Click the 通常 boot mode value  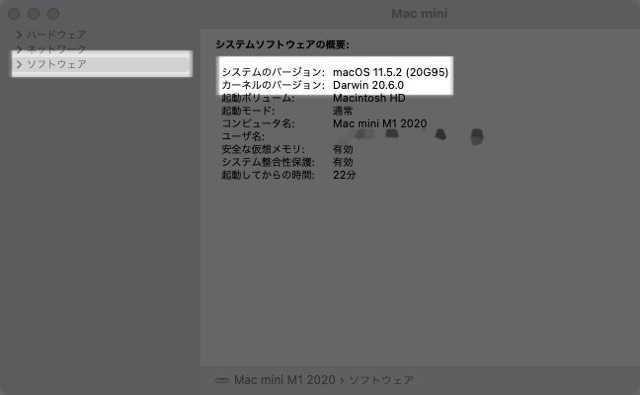[342, 111]
